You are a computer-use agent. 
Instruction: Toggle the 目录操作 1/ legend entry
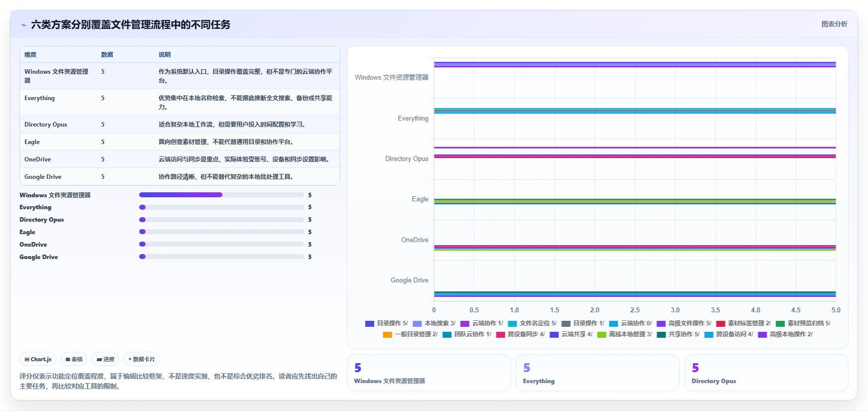583,323
